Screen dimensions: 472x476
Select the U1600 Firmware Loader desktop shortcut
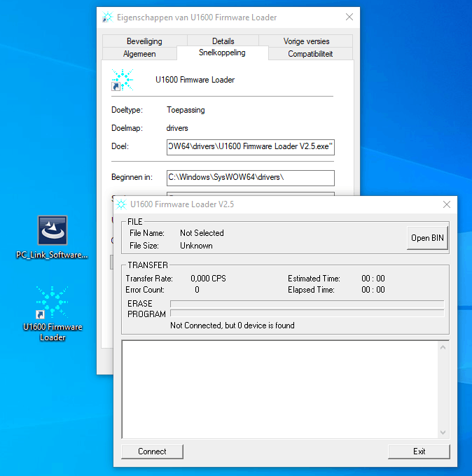tap(53, 313)
